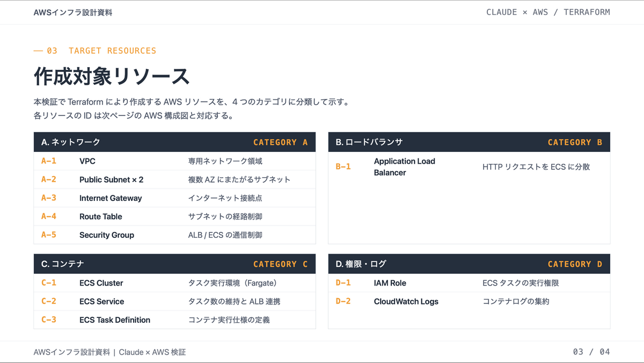Select the IAM Role cell
644x363 pixels.
(390, 283)
